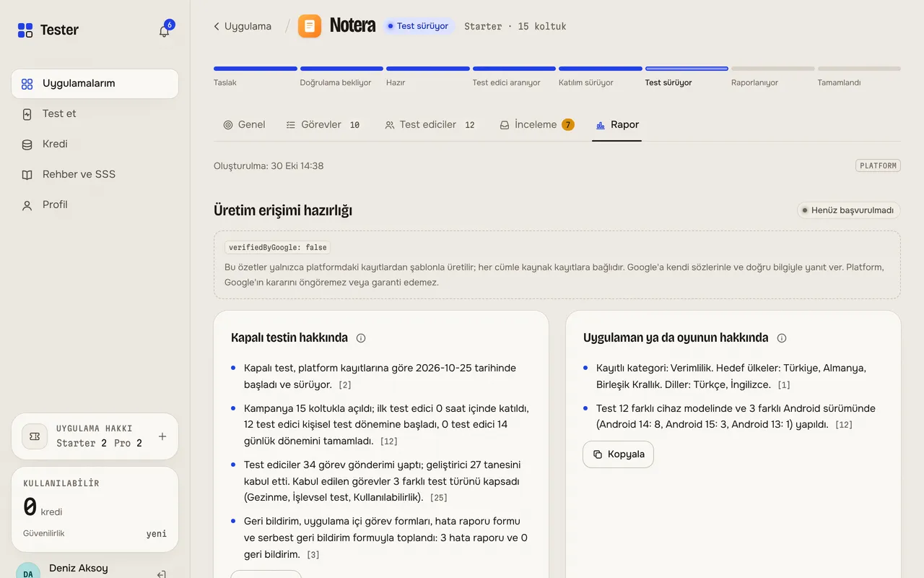924x578 pixels.
Task: Click the Test sürüyor status badge
Action: 419,26
